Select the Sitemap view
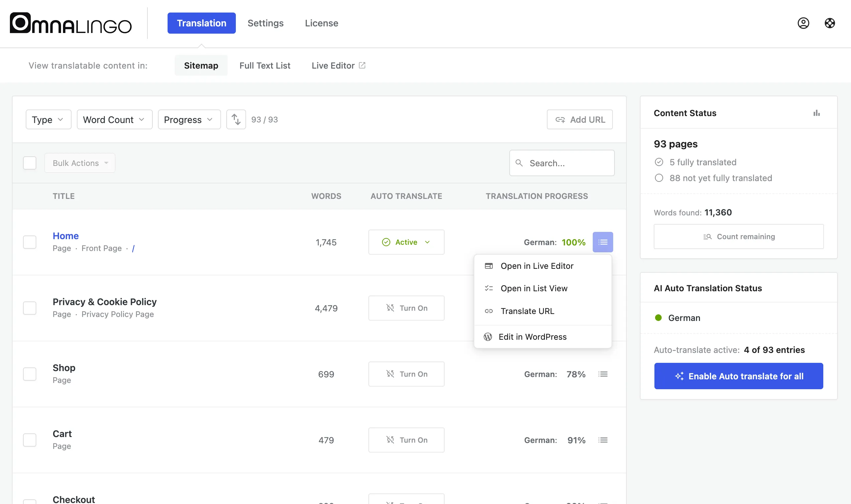This screenshot has width=851, height=504. point(201,65)
